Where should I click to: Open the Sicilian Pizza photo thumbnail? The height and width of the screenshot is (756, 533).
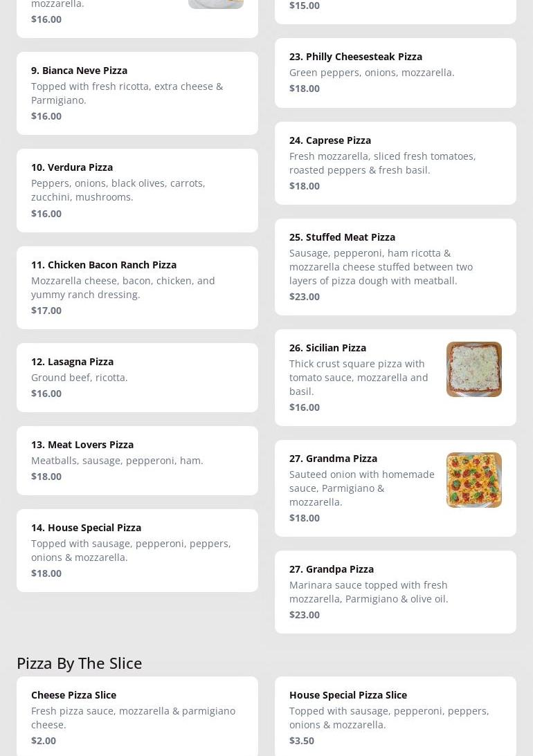point(473,369)
